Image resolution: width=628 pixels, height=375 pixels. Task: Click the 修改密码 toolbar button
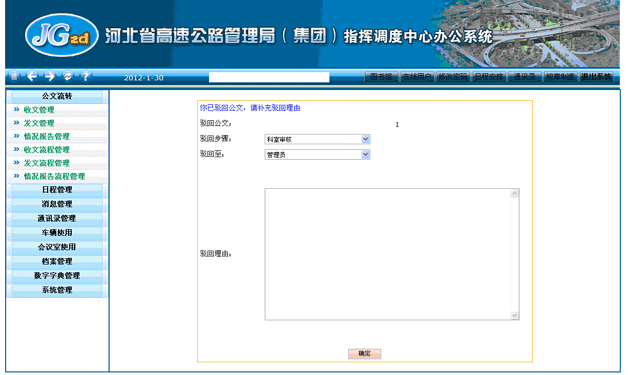tap(453, 77)
